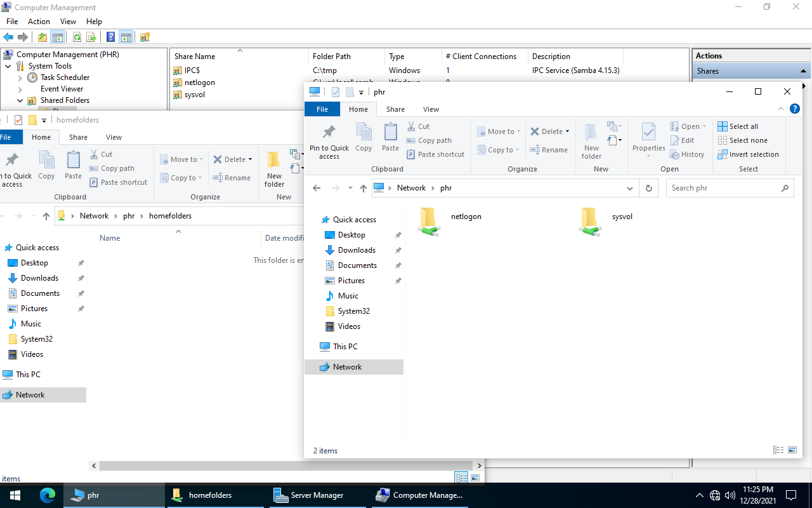
Task: Click Invert selection in phr ribbon
Action: (x=749, y=154)
